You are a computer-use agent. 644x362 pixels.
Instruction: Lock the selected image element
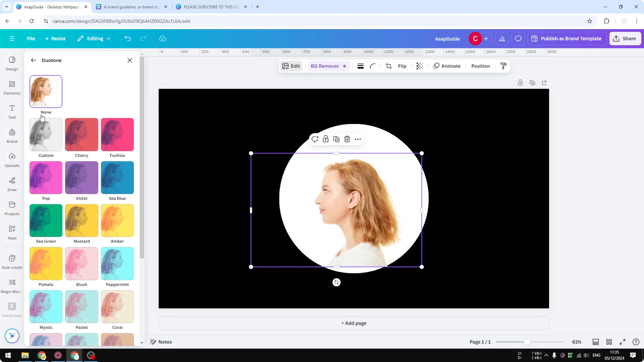(x=325, y=139)
